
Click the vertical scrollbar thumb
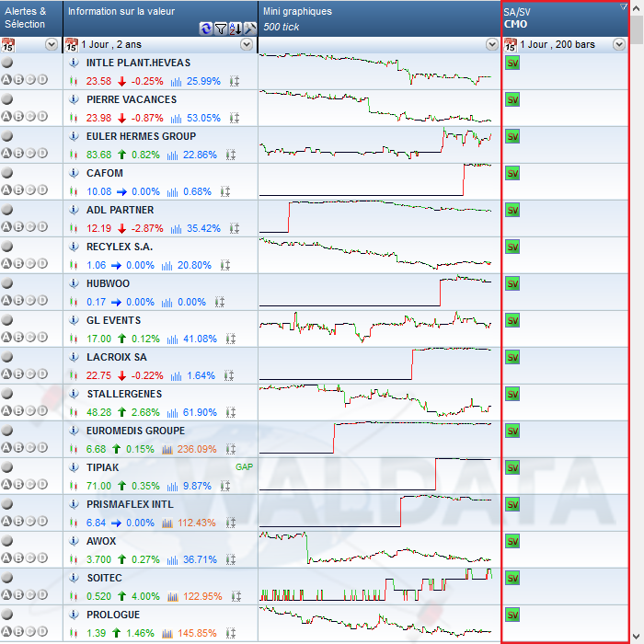[637, 29]
